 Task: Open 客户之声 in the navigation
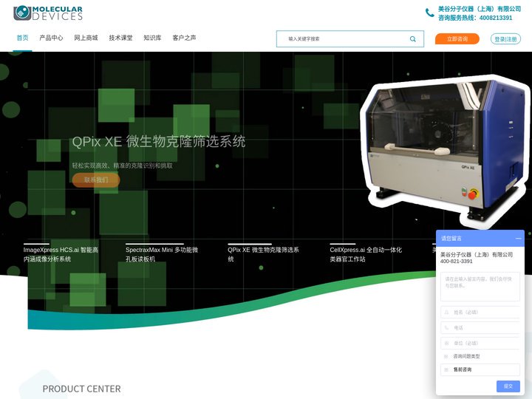(184, 38)
